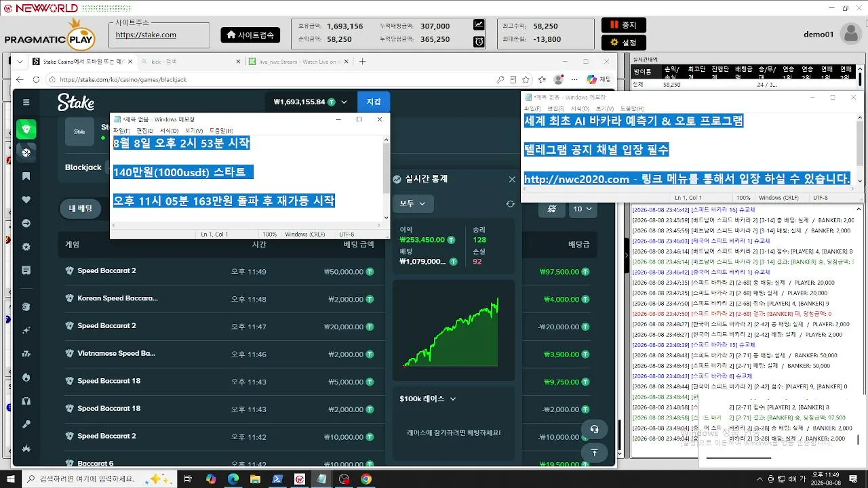Screen dimensions: 868x488
Task: Open Chrome from the taskbar
Action: tap(366, 479)
